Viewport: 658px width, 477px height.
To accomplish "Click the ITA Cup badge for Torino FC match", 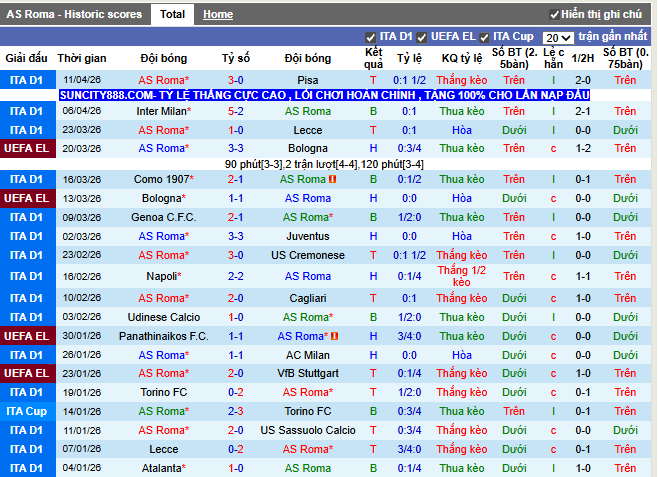I will [x=26, y=411].
